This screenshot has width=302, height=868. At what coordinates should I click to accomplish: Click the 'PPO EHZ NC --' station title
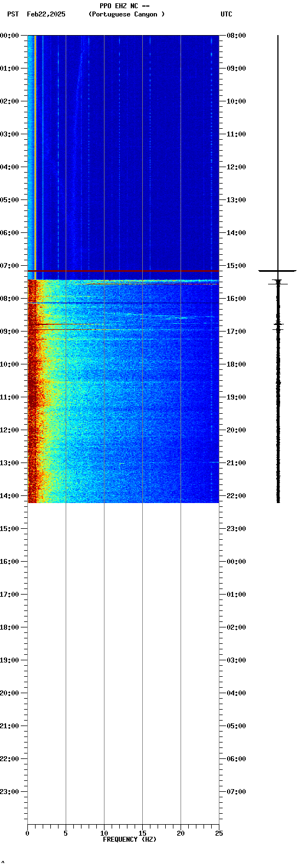(x=125, y=6)
